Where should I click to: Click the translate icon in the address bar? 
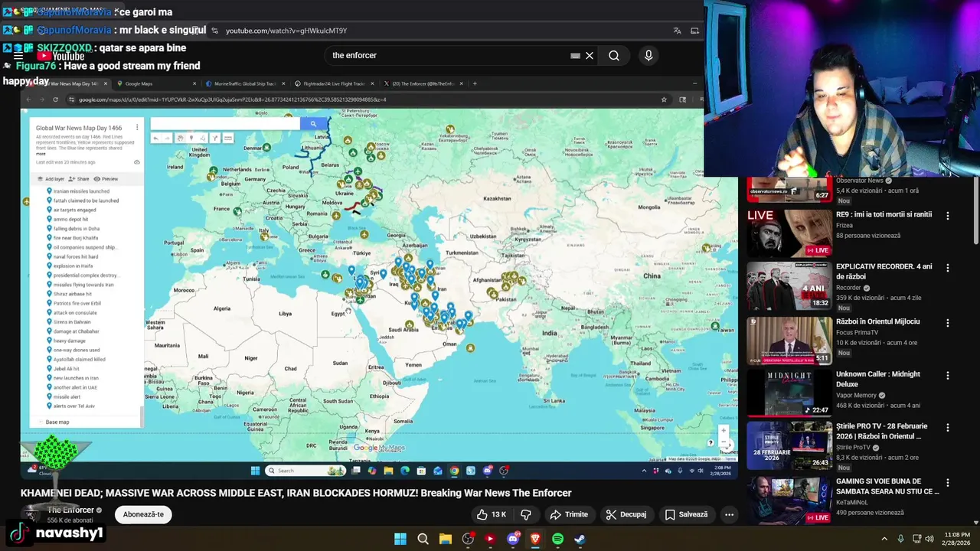coord(677,31)
